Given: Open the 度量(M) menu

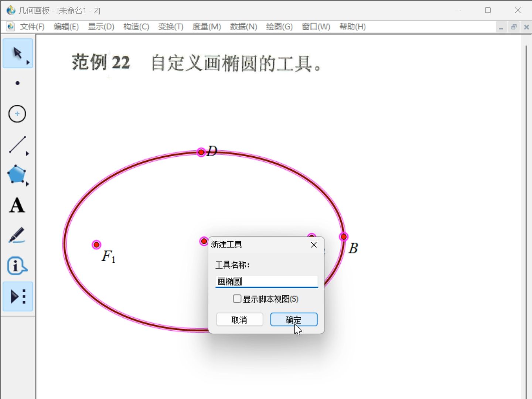Looking at the screenshot, I should (x=207, y=27).
